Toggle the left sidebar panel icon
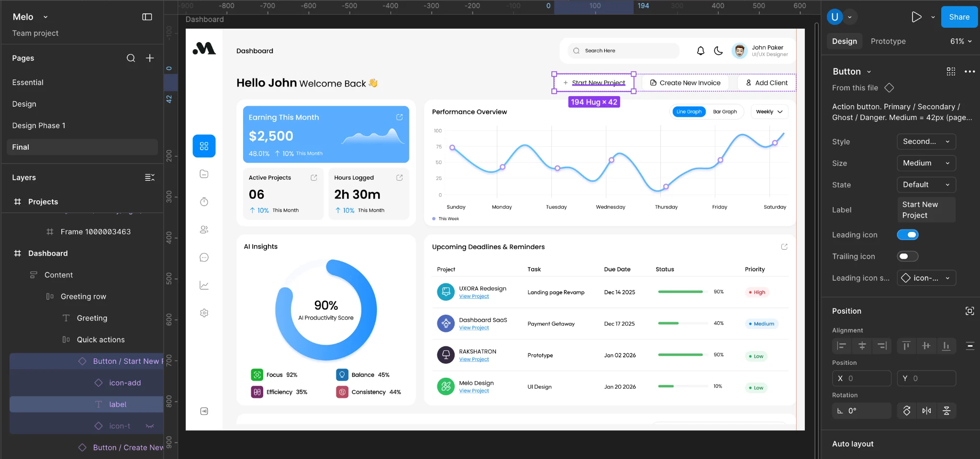 click(147, 17)
